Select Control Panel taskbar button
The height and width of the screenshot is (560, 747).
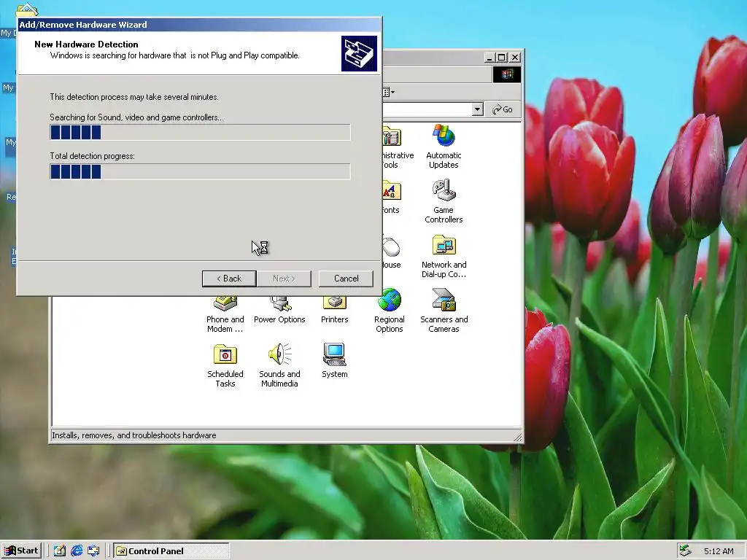(x=171, y=551)
